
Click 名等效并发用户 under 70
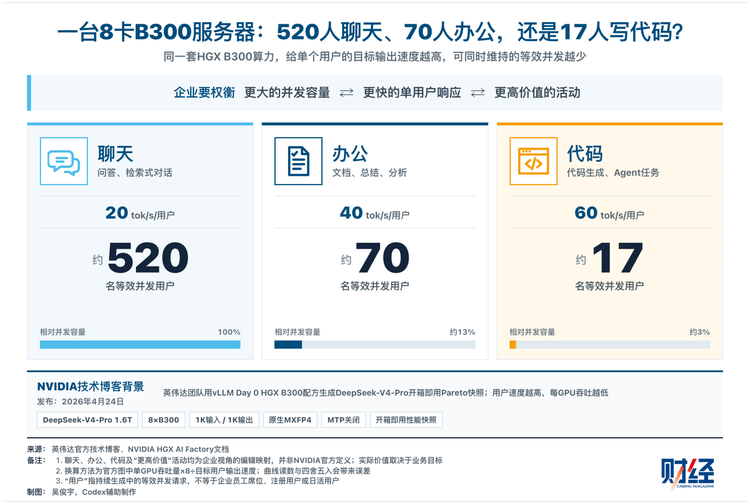(x=375, y=286)
